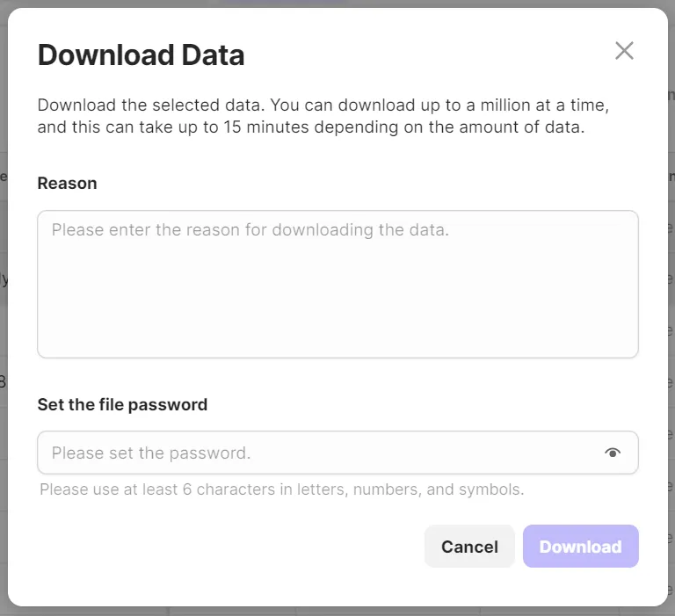This screenshot has width=675, height=616.
Task: Abort the data download with Cancel
Action: click(x=469, y=547)
